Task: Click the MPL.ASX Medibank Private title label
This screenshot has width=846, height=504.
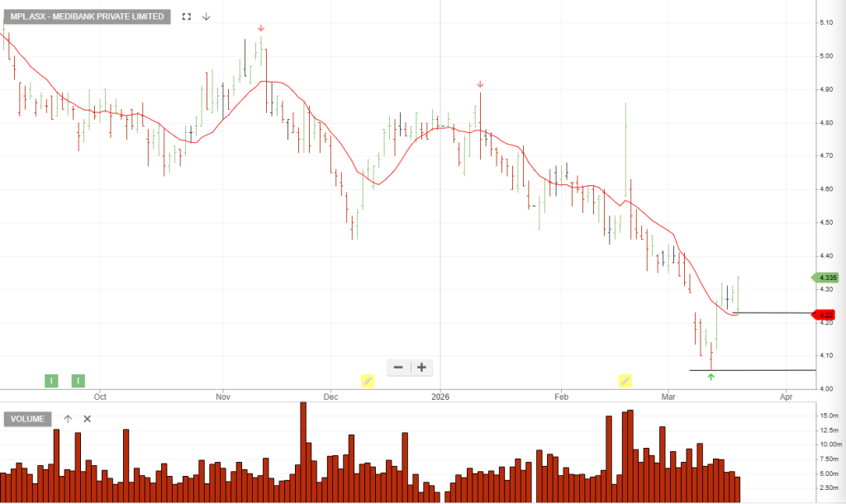Action: pyautogui.click(x=87, y=17)
